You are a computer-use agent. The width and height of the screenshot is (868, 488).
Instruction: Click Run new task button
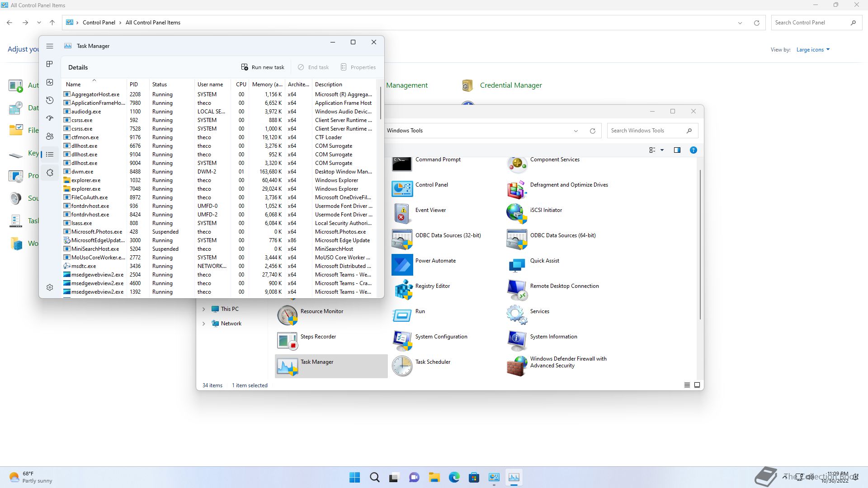(263, 67)
